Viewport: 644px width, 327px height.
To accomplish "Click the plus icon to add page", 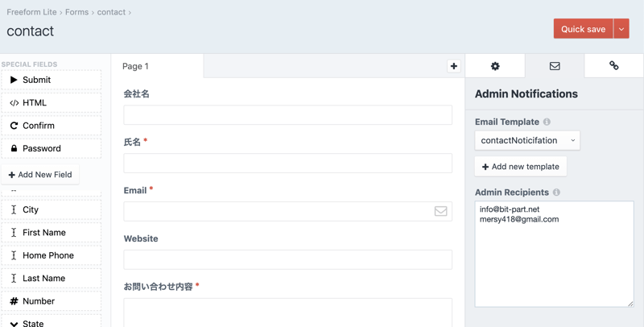I will tap(453, 66).
